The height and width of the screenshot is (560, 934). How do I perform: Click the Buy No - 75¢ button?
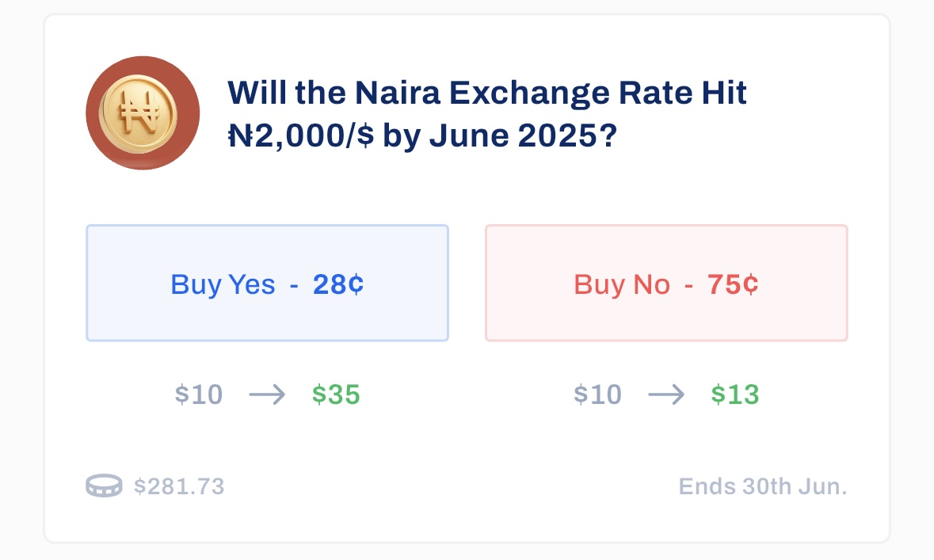(x=666, y=283)
